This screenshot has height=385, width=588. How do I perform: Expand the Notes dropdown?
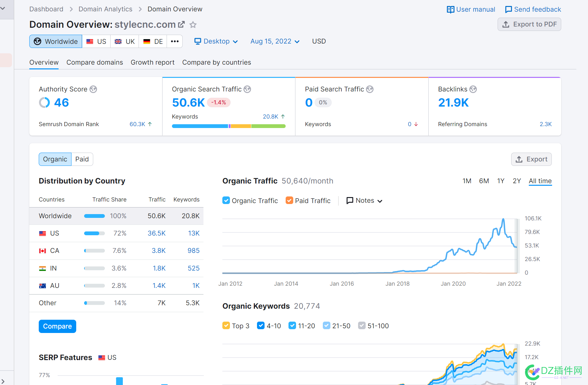(364, 201)
